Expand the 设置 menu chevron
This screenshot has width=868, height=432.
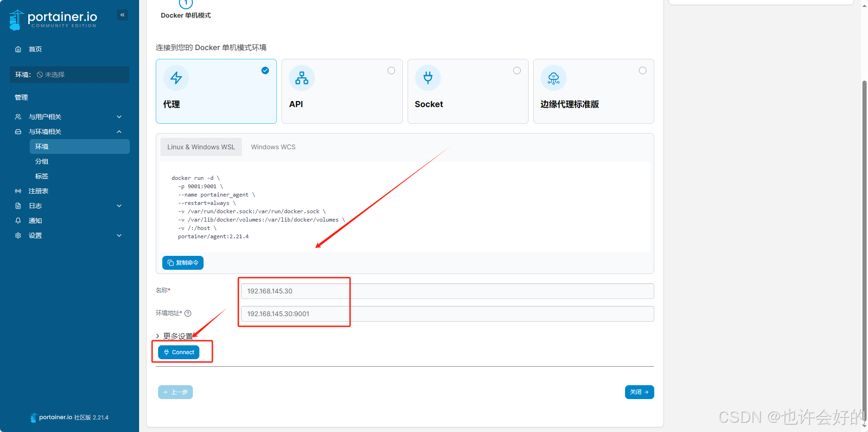click(119, 235)
